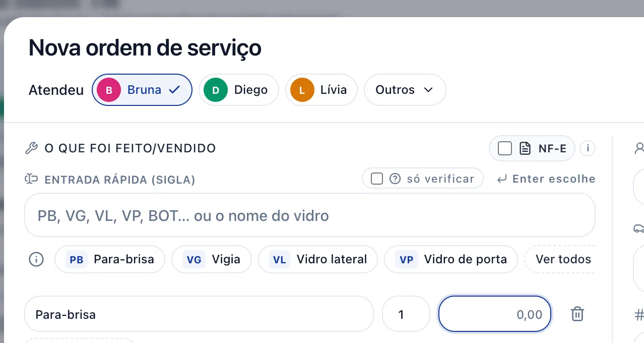Add Vigia via the VG chip
Image resolution: width=644 pixels, height=343 pixels.
pos(212,260)
